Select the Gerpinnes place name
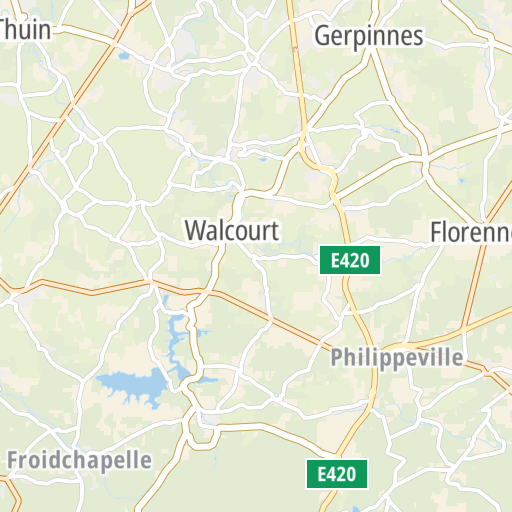This screenshot has height=512, width=512. [x=369, y=36]
